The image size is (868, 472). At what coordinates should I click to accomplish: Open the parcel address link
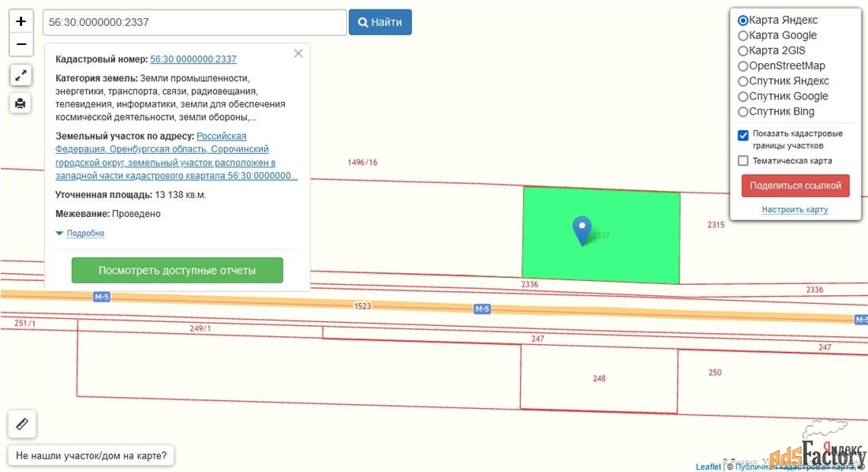click(176, 155)
